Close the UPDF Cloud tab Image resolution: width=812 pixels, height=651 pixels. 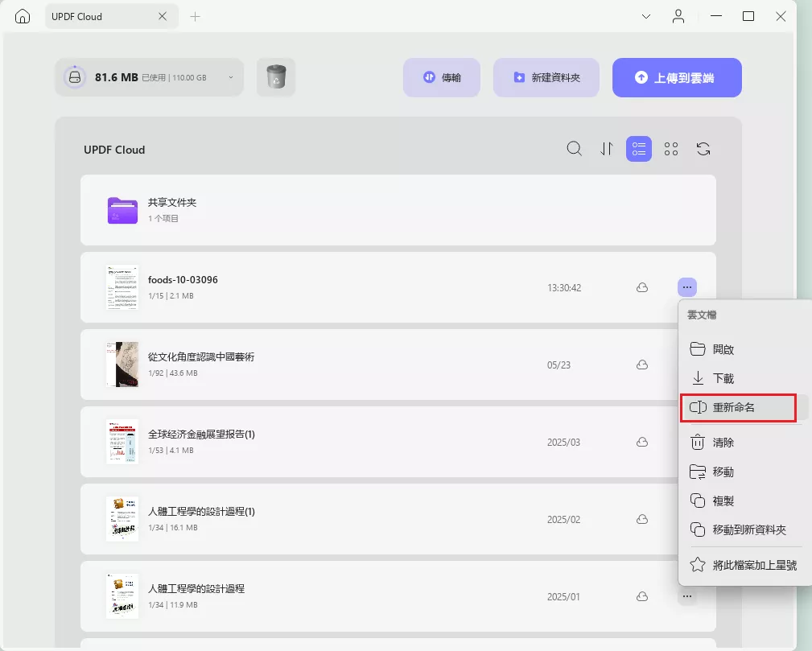pyautogui.click(x=163, y=17)
